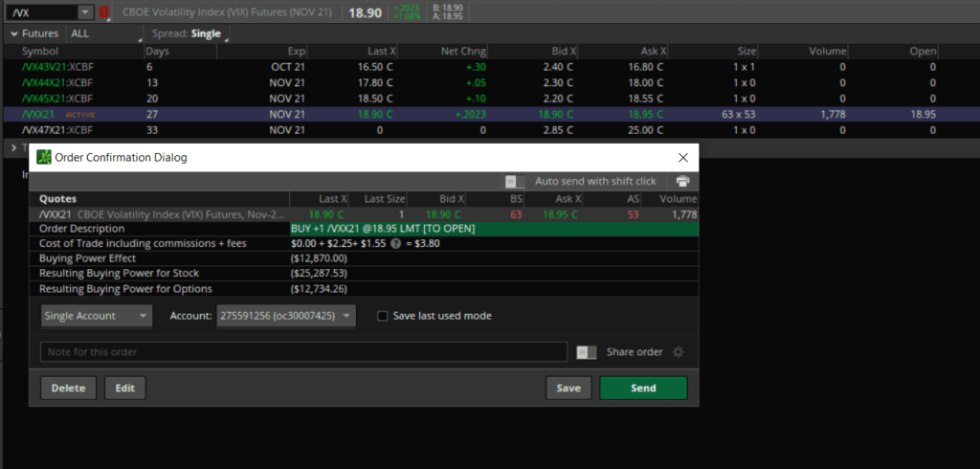
Task: Collapse the Futures section
Action: point(13,33)
